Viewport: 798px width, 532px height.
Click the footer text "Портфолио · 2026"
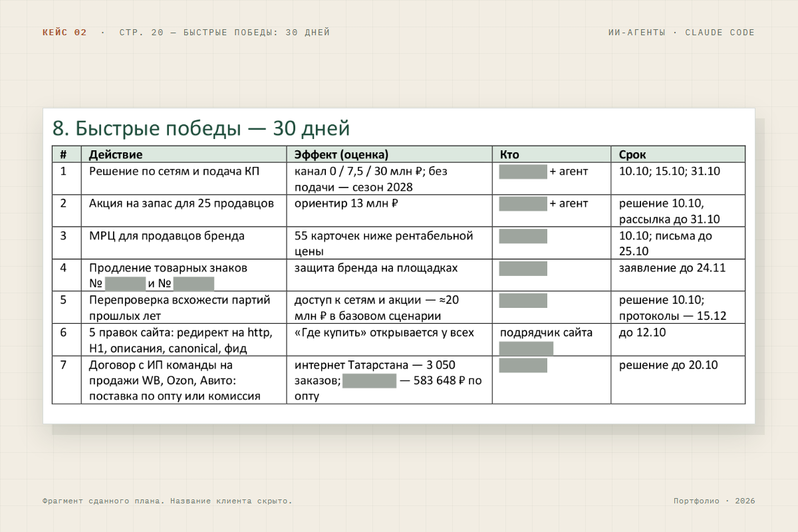(714, 501)
